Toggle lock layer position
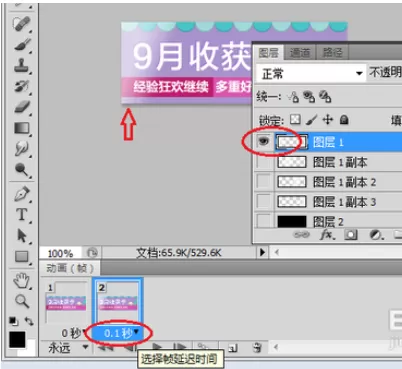Viewport: 402px width, 369px height. coord(328,119)
